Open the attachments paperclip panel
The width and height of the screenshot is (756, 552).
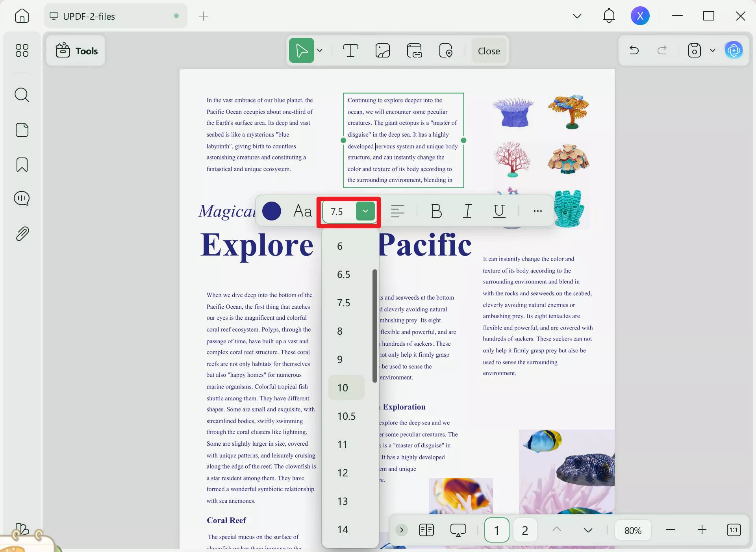(22, 234)
